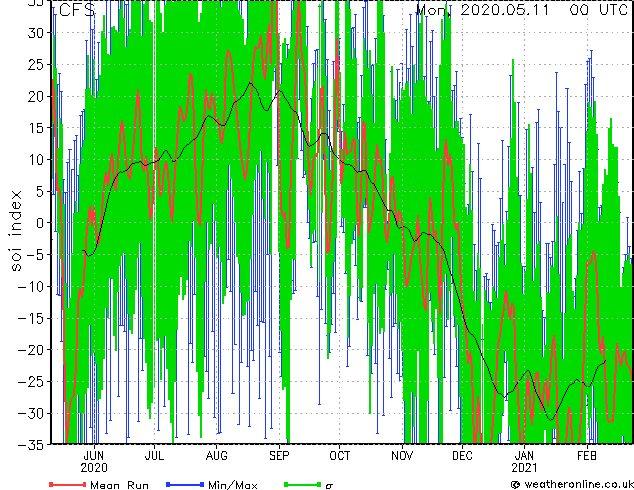Click the 25 y-axis tick label

pyautogui.click(x=36, y=64)
